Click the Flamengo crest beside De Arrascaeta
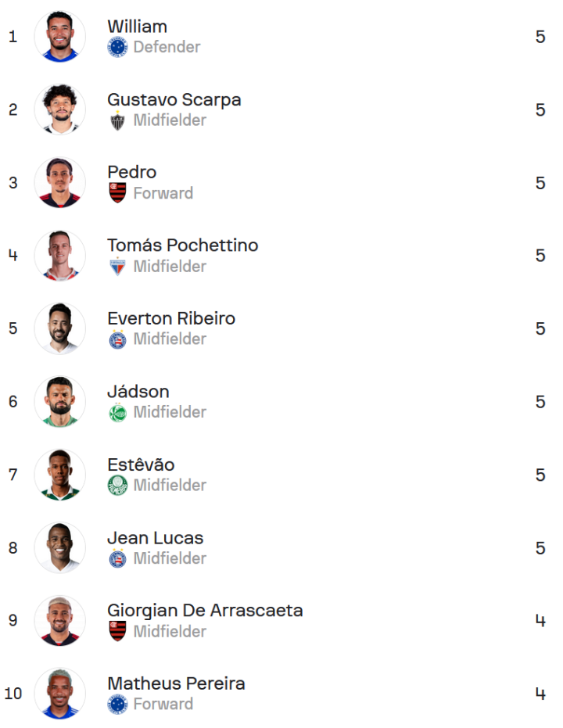Screen dimensions: 563x728 117,632
